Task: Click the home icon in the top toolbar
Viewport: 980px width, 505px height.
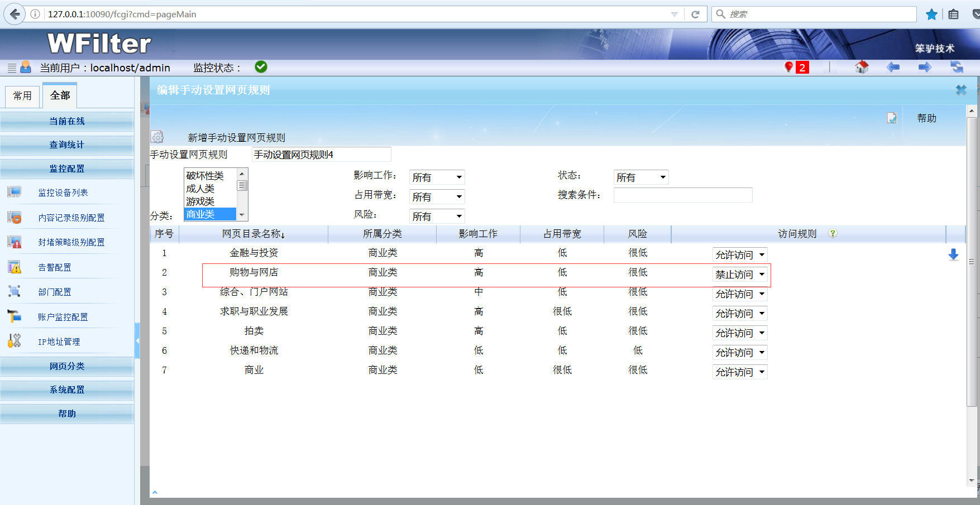Action: (862, 68)
